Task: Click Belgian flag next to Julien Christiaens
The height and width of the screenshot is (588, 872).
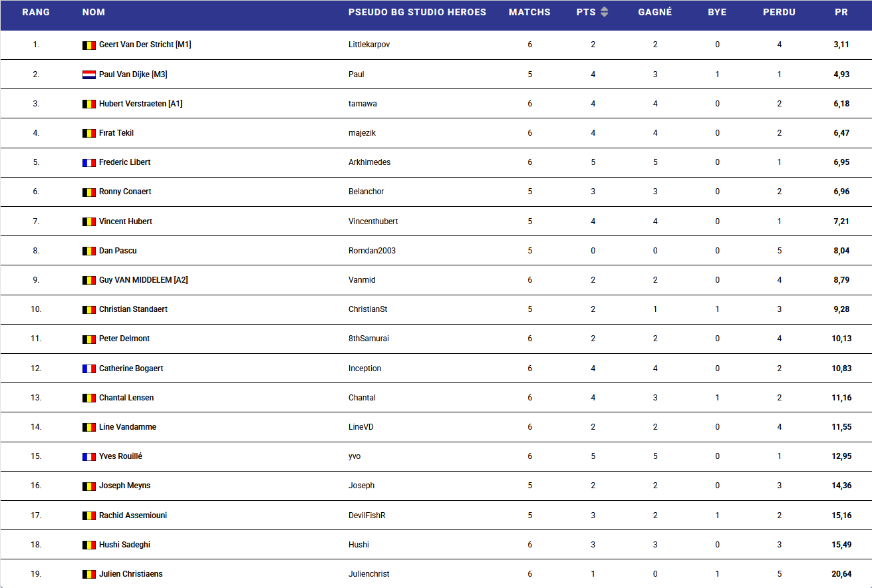Action: [x=89, y=574]
